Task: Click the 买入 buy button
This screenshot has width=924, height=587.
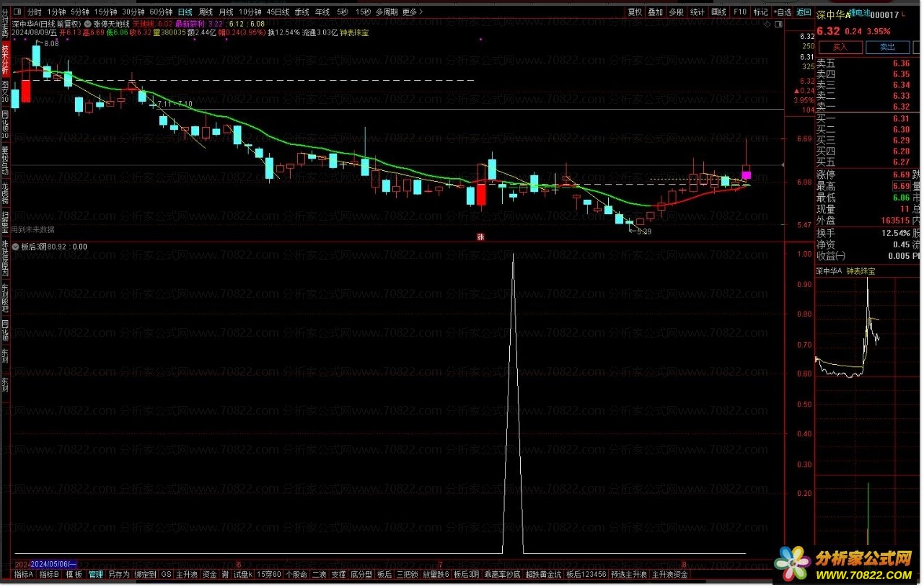Action: click(841, 47)
